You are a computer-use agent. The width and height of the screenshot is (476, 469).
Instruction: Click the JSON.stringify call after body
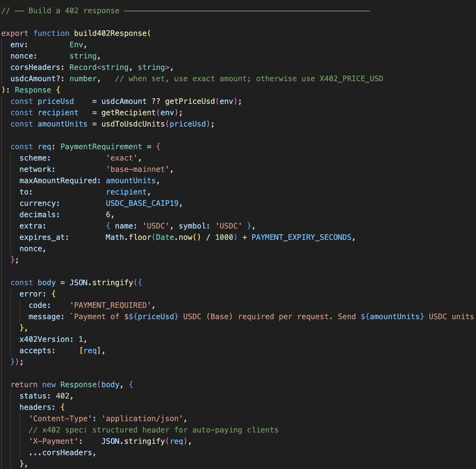point(101,282)
